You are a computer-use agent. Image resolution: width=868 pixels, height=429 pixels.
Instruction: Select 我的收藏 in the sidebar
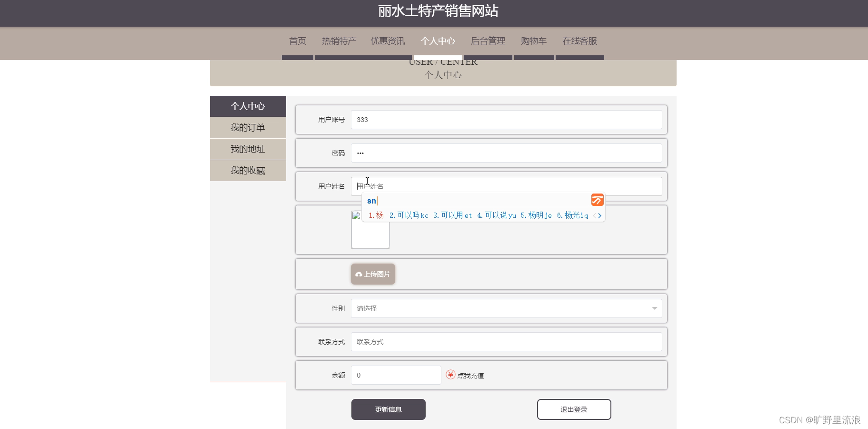click(x=248, y=170)
